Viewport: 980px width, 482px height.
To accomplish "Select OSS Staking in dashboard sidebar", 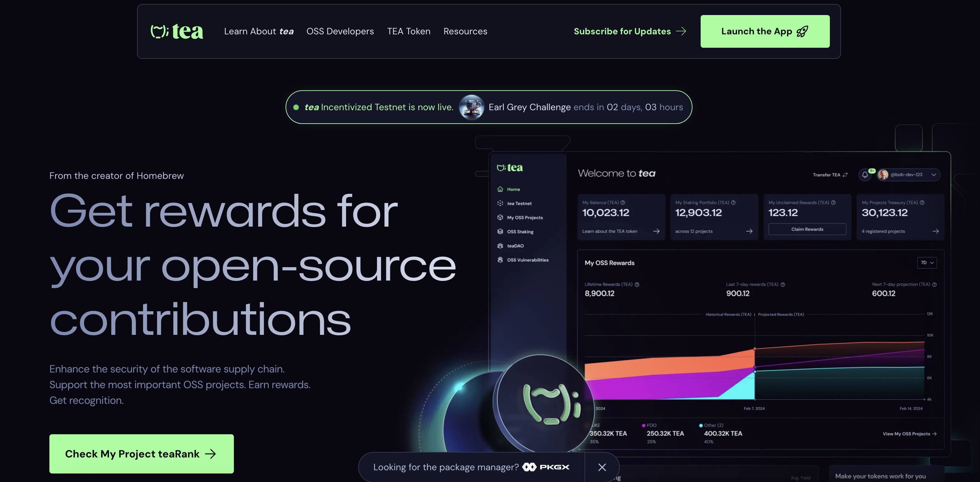I will tap(520, 232).
